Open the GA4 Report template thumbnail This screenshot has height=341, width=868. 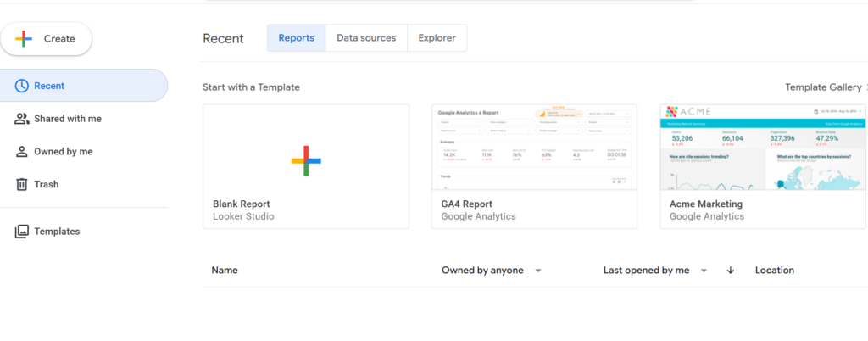coord(534,148)
